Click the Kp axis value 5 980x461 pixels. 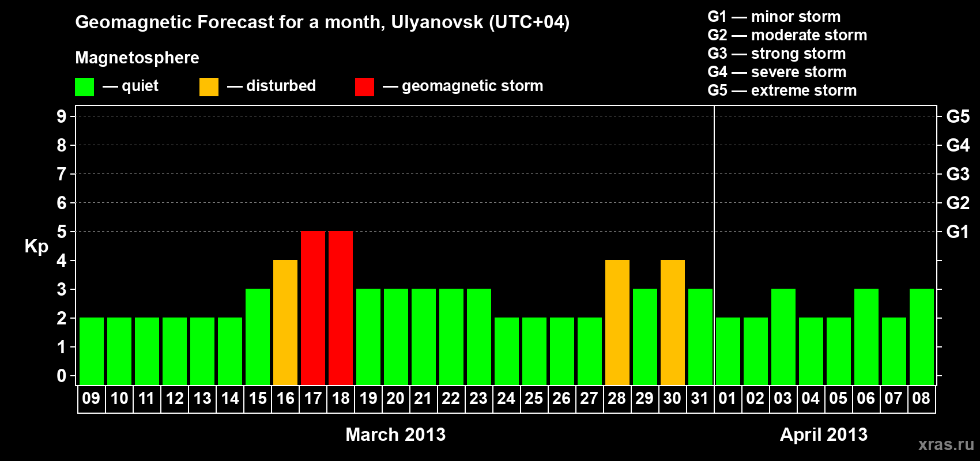point(62,232)
